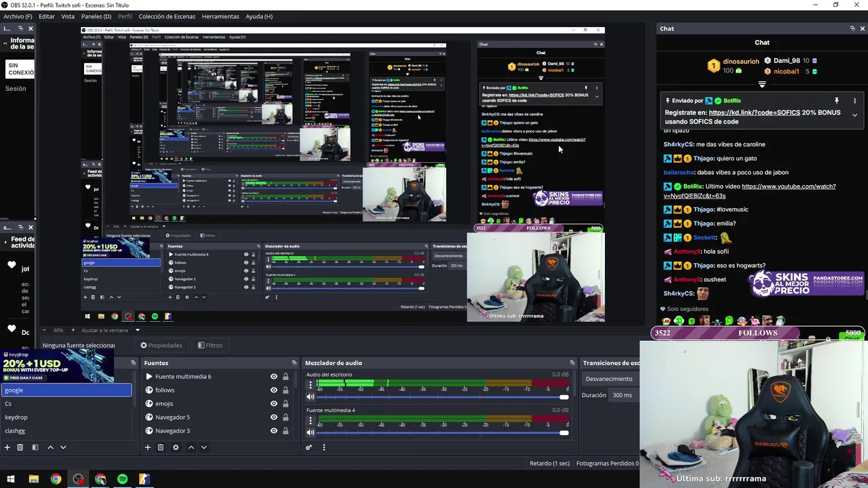Expand chat leaderboard arrow under dinosaurioh

coord(762,85)
